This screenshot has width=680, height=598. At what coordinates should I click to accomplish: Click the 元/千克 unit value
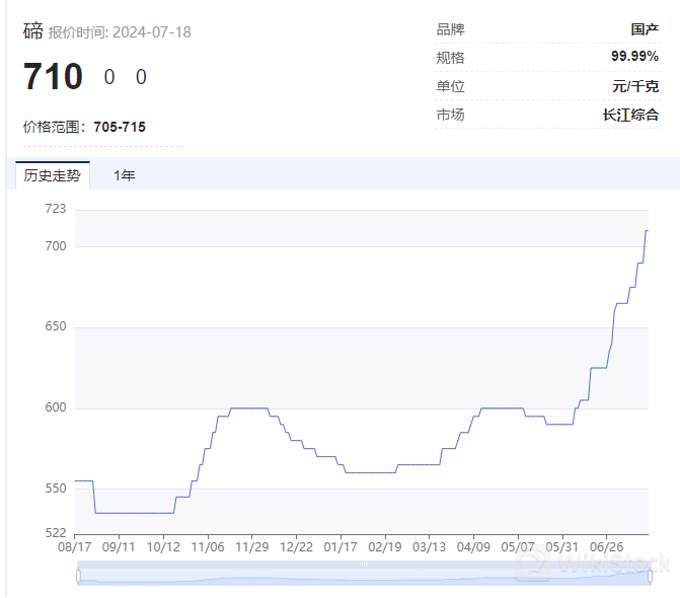(636, 86)
